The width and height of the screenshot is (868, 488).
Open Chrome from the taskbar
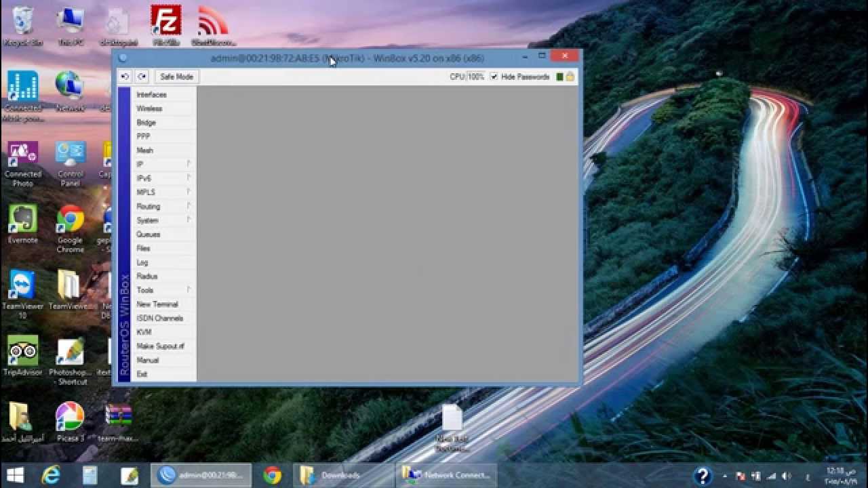pyautogui.click(x=273, y=475)
